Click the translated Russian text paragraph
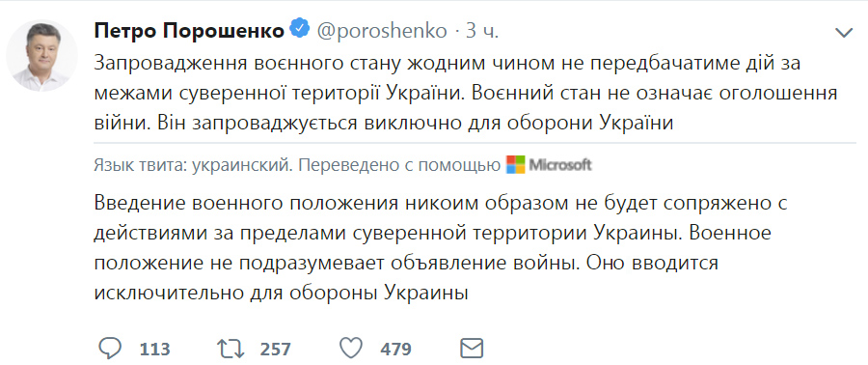Image resolution: width=868 pixels, height=365 pixels. pos(440,248)
